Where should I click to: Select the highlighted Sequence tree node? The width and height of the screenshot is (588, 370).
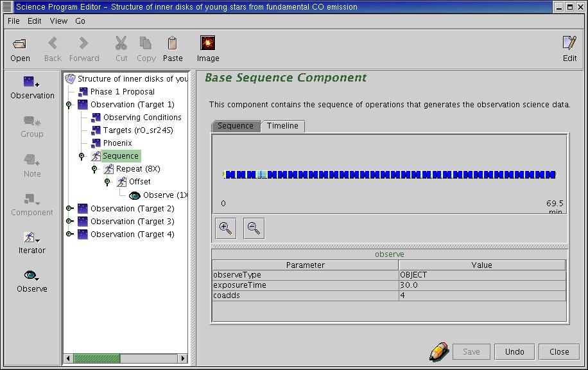pos(121,155)
